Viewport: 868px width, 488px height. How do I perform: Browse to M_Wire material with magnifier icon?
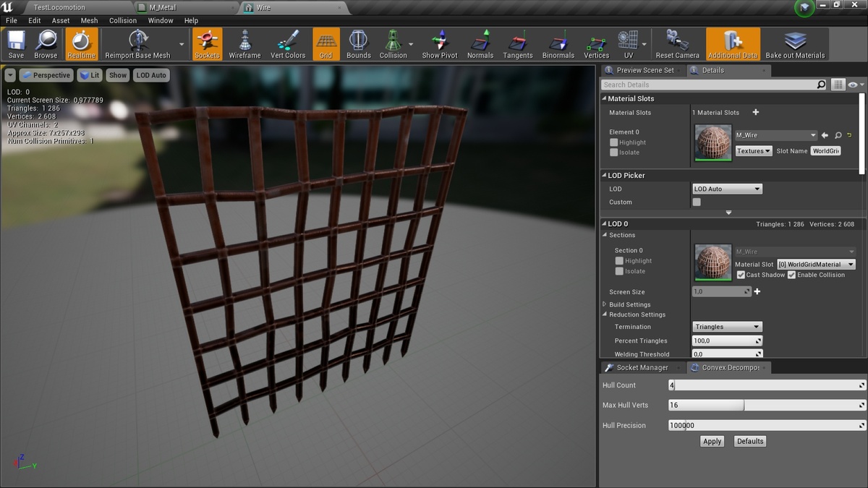coord(838,135)
